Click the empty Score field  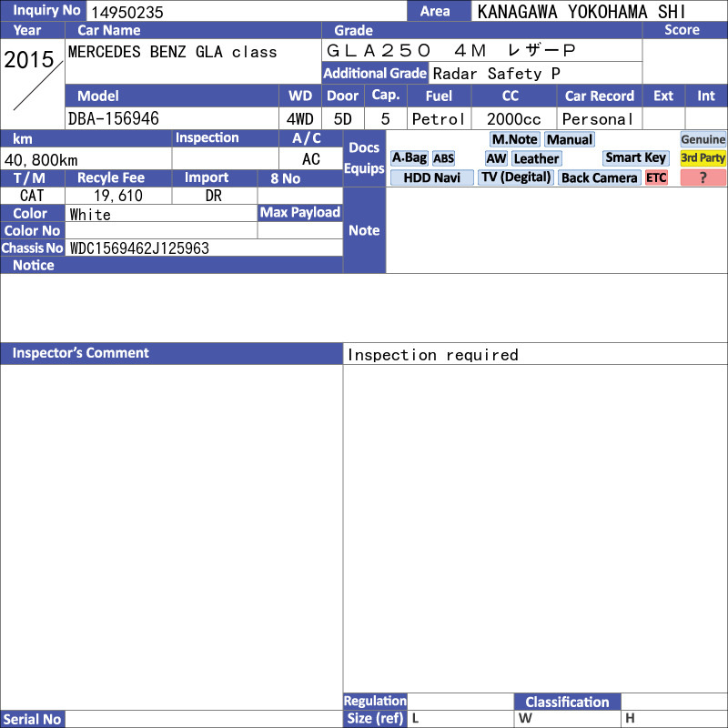pyautogui.click(x=685, y=61)
